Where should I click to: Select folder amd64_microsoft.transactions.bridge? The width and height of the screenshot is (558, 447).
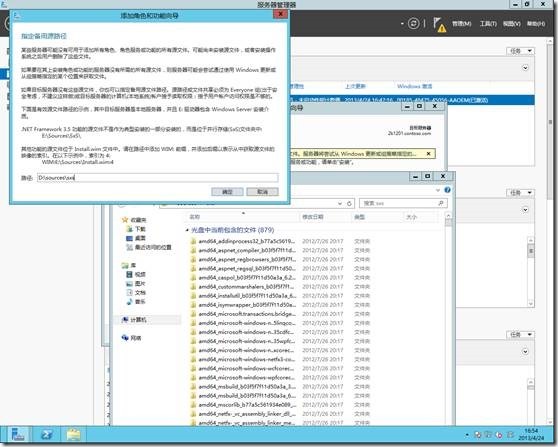coord(243,314)
